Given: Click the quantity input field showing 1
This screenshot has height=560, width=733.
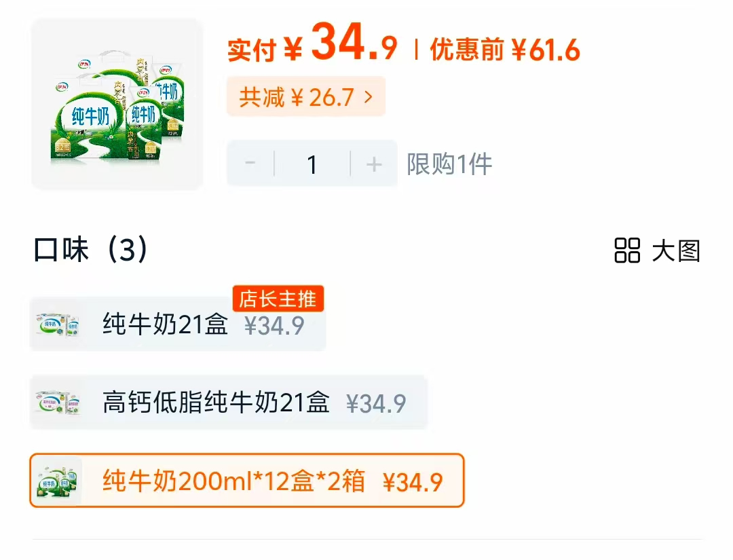Looking at the screenshot, I should point(312,164).
